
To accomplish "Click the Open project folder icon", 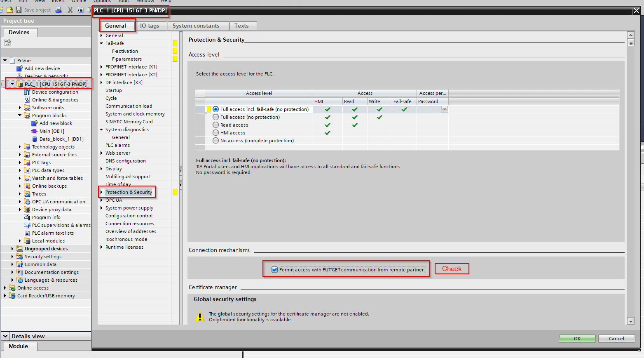I will pos(9,9).
